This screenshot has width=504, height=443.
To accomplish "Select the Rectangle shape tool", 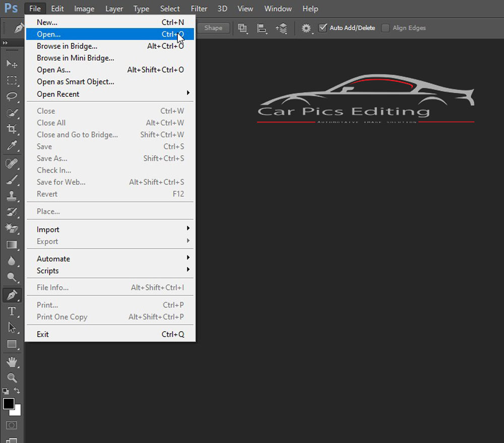I will tap(12, 344).
